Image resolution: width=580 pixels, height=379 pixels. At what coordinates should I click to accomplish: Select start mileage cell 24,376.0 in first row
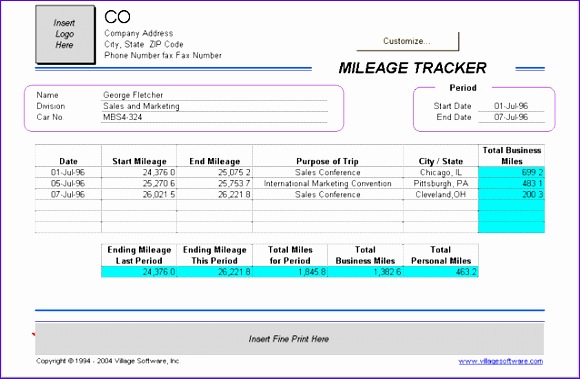tap(139, 172)
